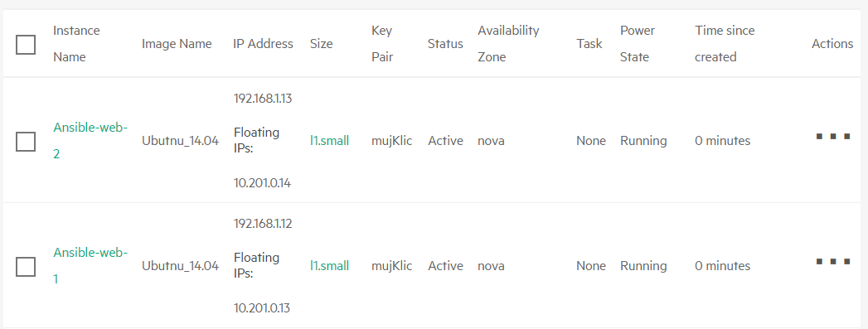
Task: Sort by Time since created
Action: click(725, 44)
